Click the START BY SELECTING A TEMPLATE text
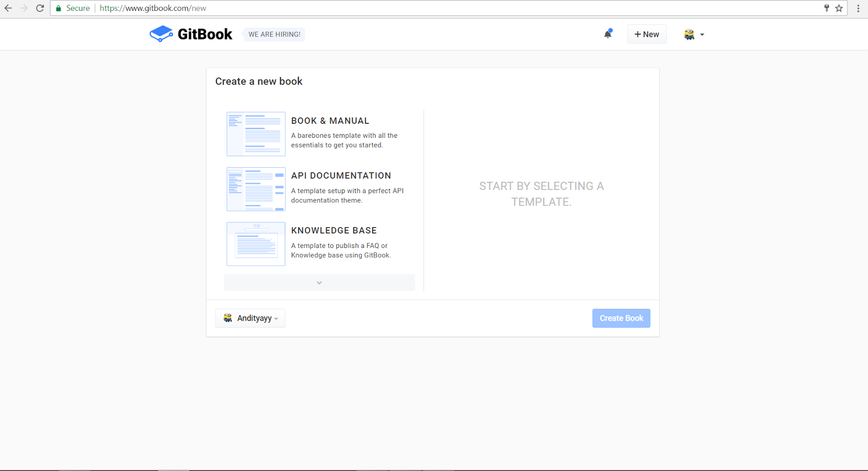The height and width of the screenshot is (471, 868). pos(541,194)
